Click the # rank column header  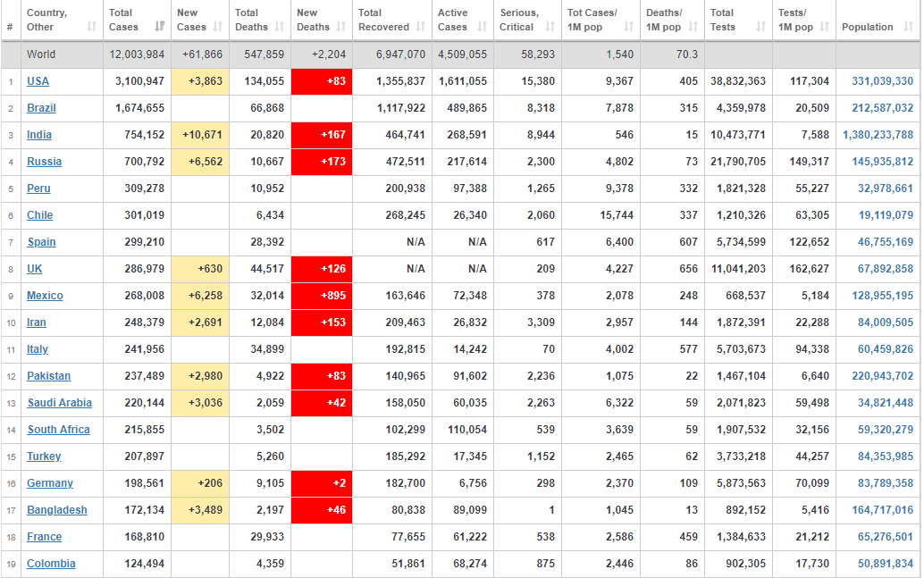click(10, 27)
